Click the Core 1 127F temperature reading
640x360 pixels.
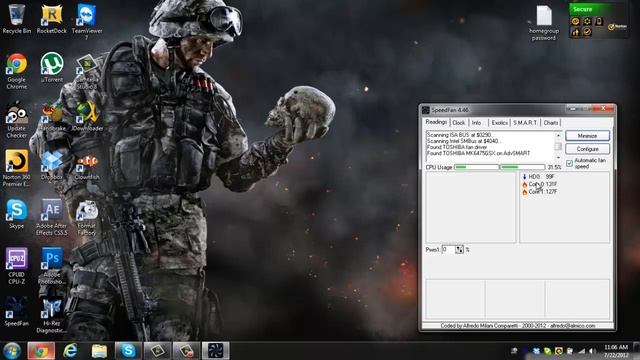[539, 191]
